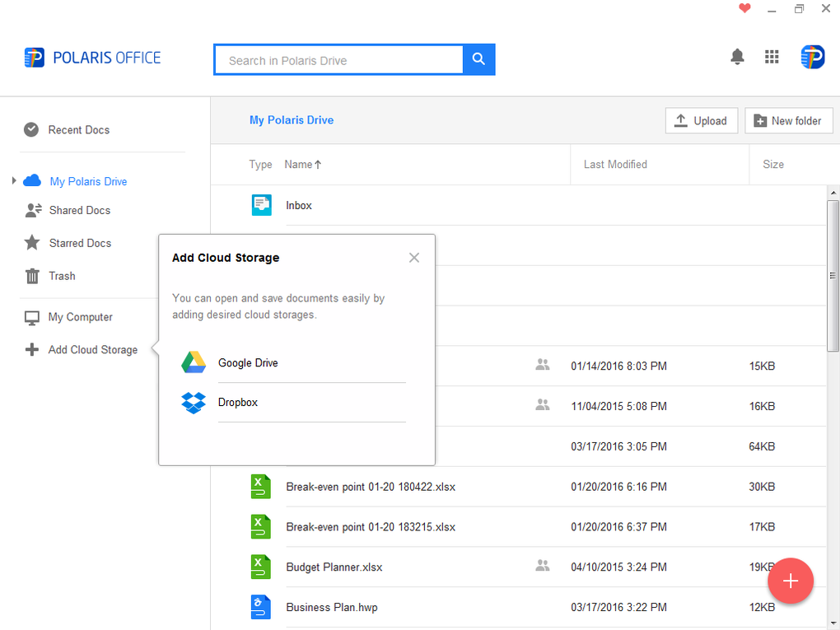
Task: Click the Starred Docs star icon
Action: [32, 243]
